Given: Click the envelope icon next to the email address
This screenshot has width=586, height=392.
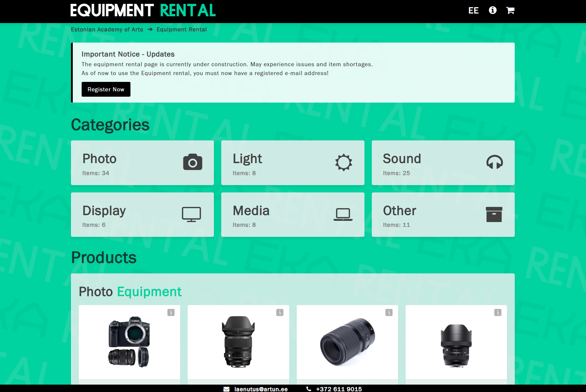Looking at the screenshot, I should tap(226, 388).
